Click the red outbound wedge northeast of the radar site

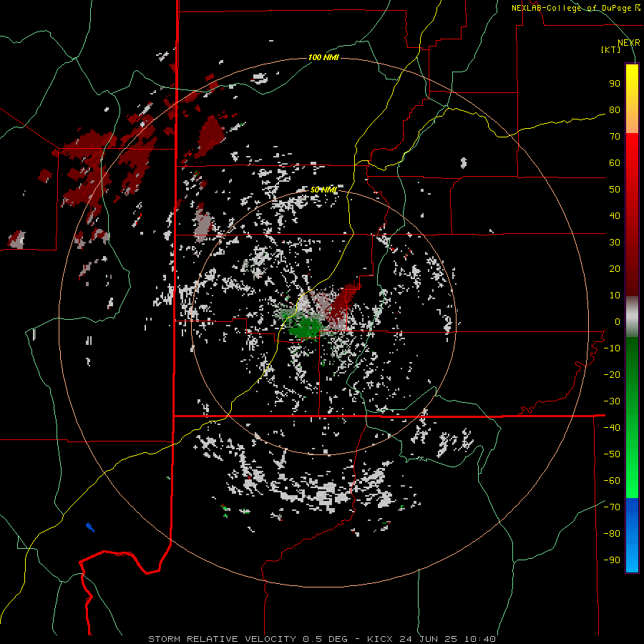(x=342, y=304)
